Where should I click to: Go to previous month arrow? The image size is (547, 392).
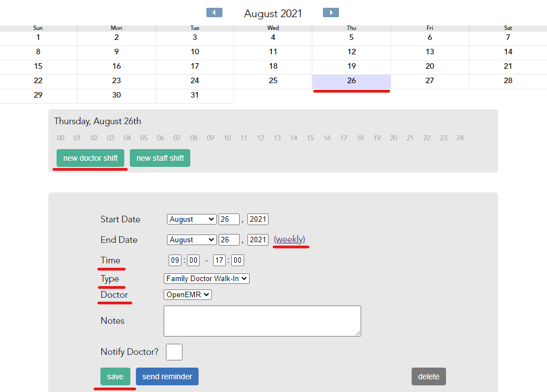pyautogui.click(x=214, y=13)
